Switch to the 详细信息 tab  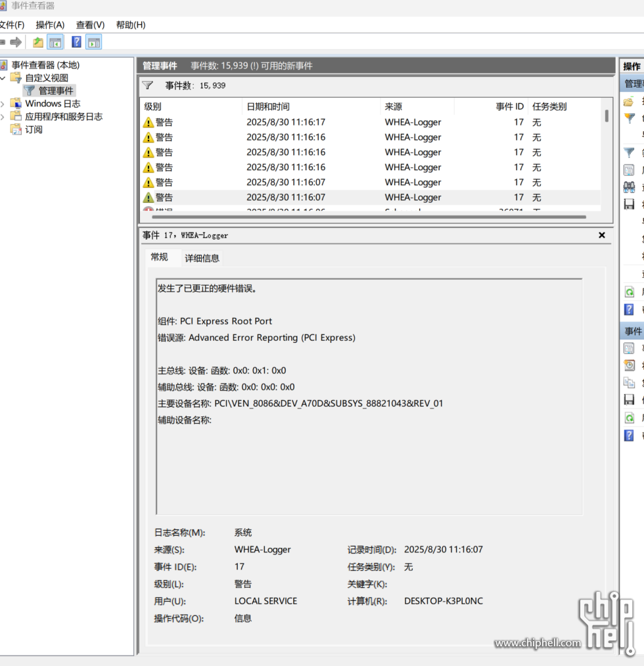click(x=202, y=258)
